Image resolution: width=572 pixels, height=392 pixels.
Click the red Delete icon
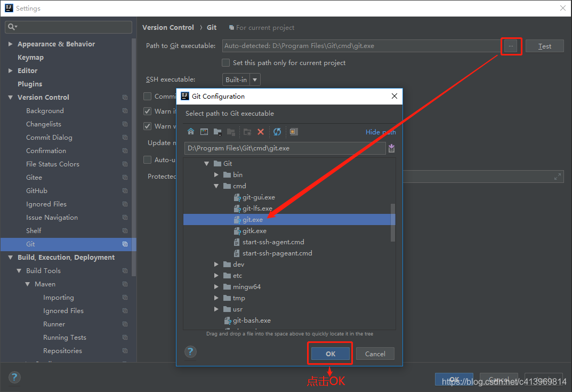point(261,132)
